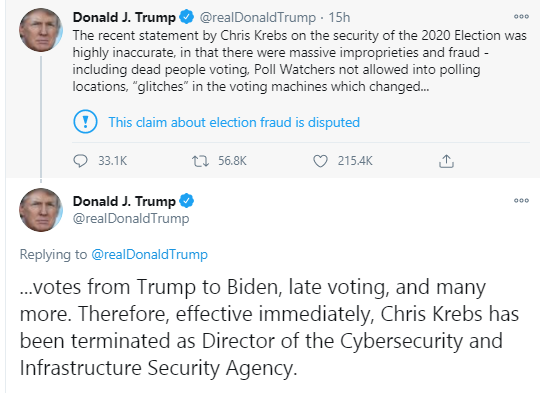Click the profile avatar on reply tweet
Viewport: 540px width, 393px height.
(x=41, y=210)
